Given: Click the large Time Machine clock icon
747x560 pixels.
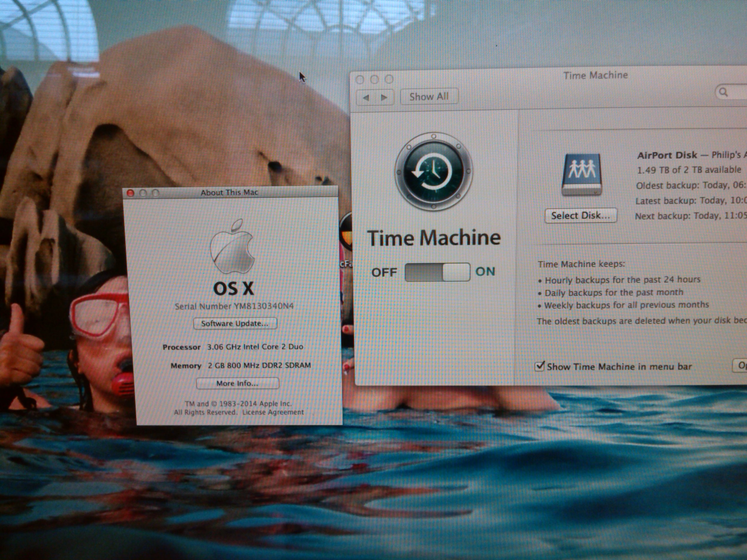Looking at the screenshot, I should pyautogui.click(x=434, y=171).
